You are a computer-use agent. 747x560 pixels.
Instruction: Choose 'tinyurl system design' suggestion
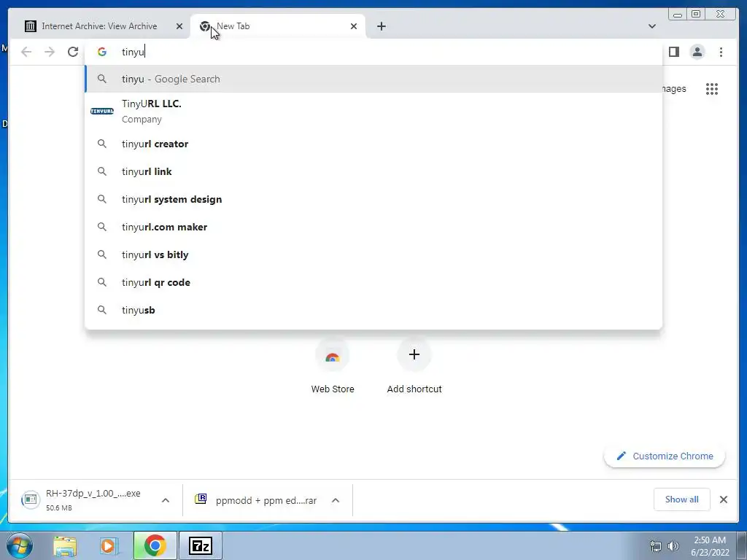(x=373, y=199)
